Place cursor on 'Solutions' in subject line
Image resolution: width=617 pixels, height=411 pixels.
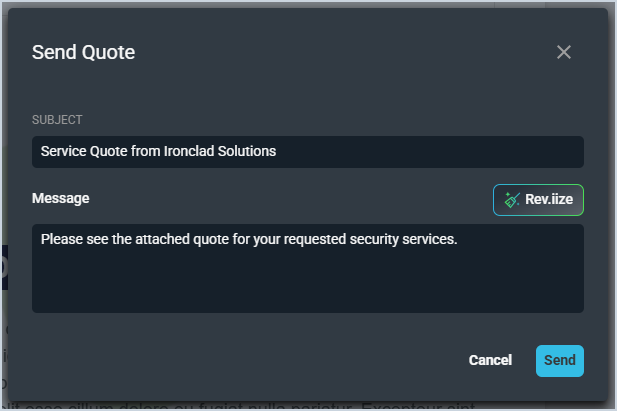pos(248,152)
